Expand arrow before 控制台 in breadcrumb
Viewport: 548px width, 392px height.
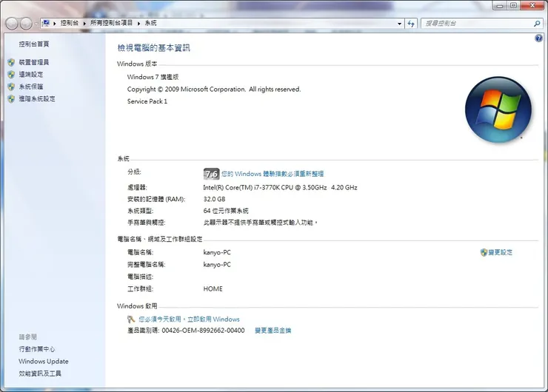[x=55, y=24]
